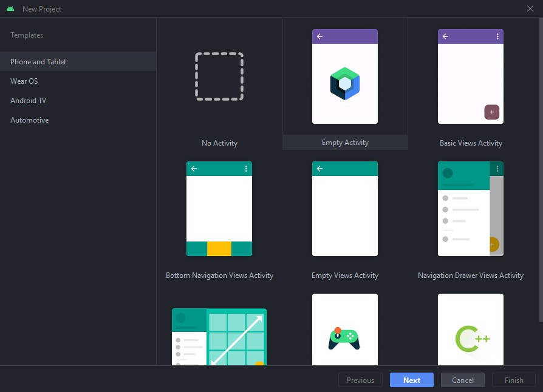Choose the Empty Activity Compose logo template

pos(345,76)
